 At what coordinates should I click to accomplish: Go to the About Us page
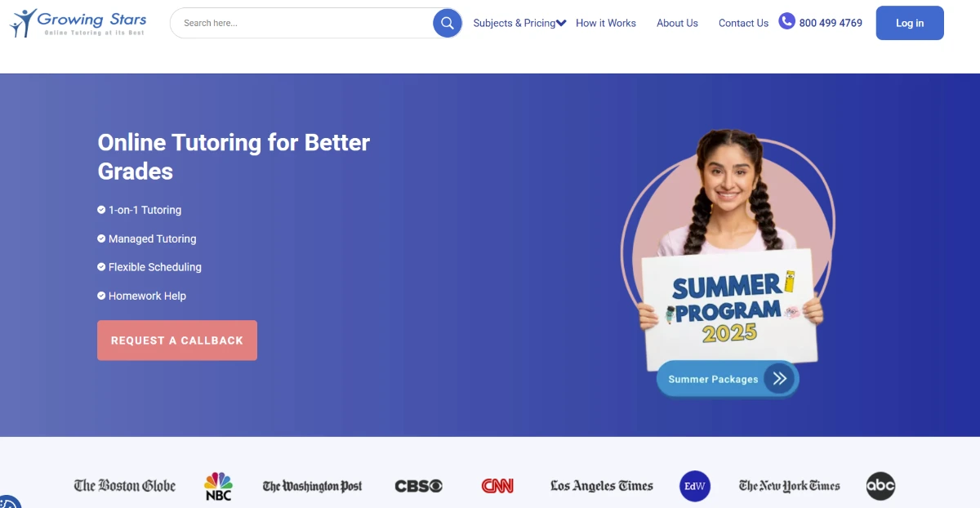click(677, 23)
